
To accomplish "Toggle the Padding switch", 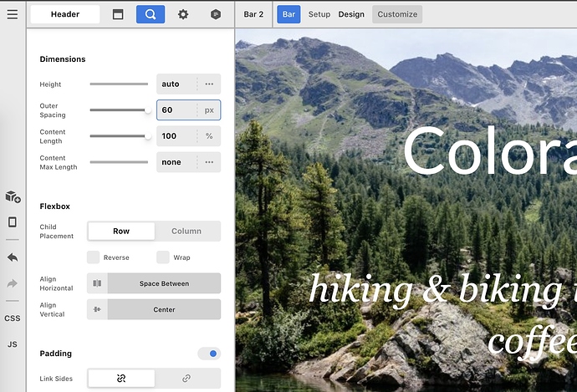I will (208, 354).
